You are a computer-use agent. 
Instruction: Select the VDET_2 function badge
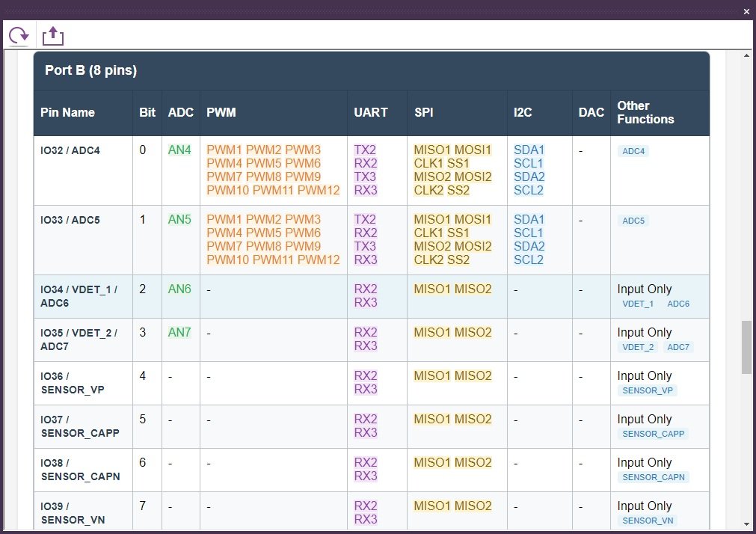coord(638,347)
